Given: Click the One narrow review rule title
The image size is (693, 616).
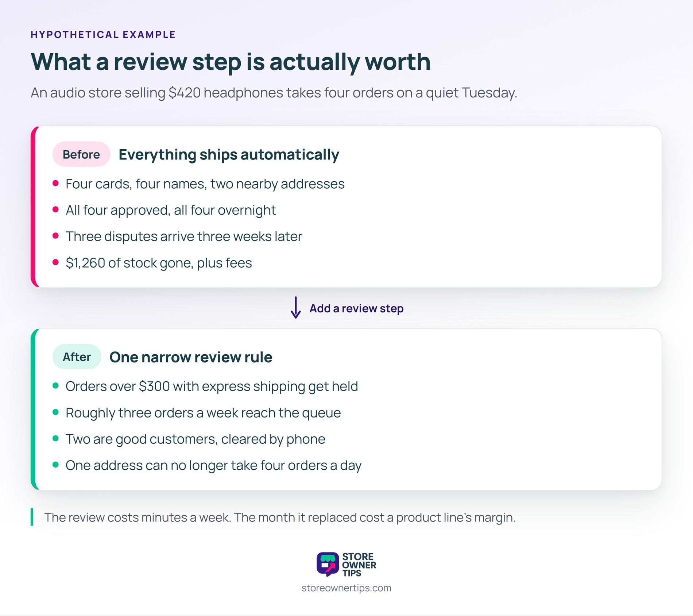Looking at the screenshot, I should click(x=191, y=357).
